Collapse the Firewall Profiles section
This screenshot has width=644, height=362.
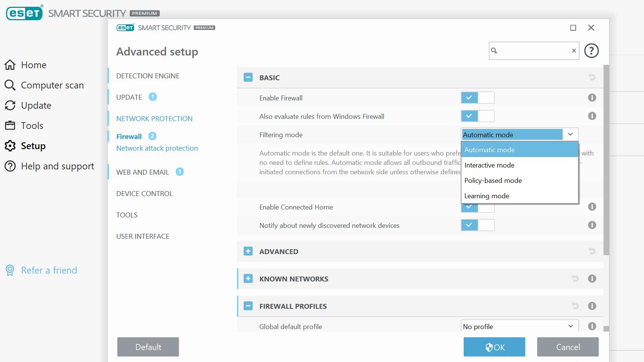pyautogui.click(x=248, y=306)
